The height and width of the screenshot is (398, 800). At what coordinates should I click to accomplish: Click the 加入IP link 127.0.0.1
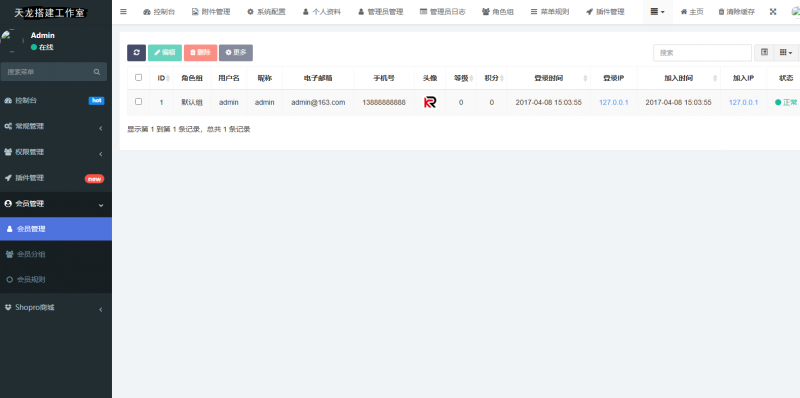point(743,103)
